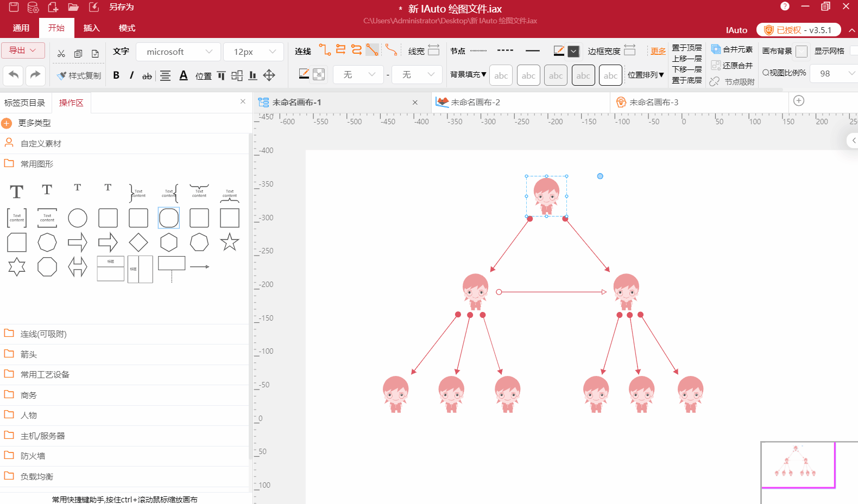Open the line color pencil swatch

[x=304, y=74]
